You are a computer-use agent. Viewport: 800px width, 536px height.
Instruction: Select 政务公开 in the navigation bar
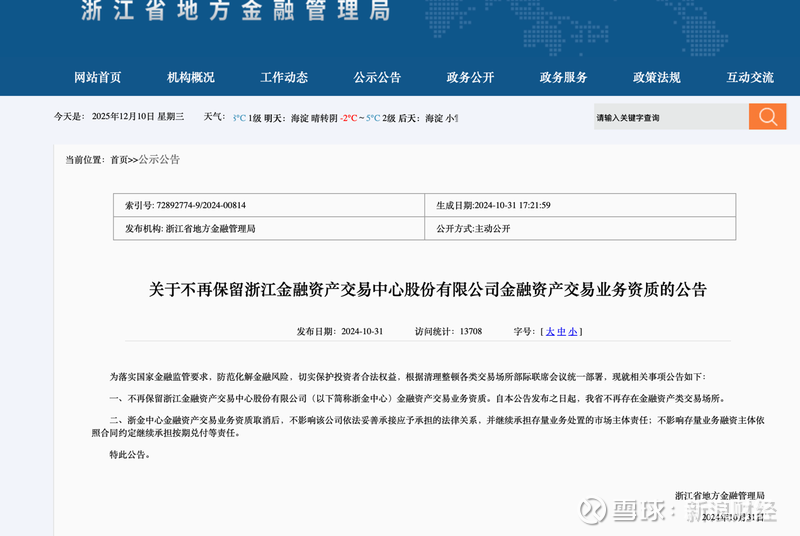point(470,78)
